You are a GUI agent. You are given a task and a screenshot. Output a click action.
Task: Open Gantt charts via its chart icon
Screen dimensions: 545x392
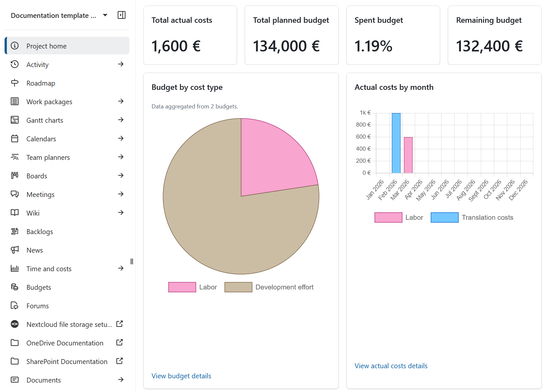[x=15, y=120]
